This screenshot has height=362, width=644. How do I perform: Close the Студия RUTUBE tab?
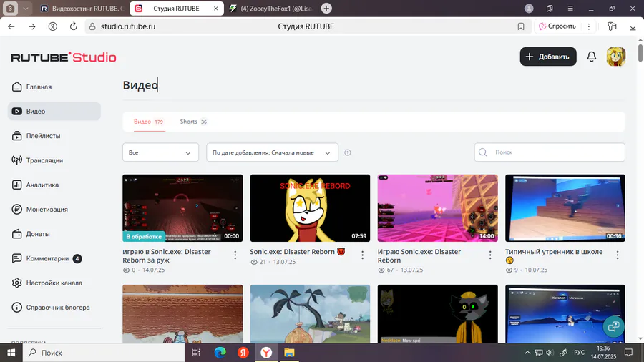[215, 8]
